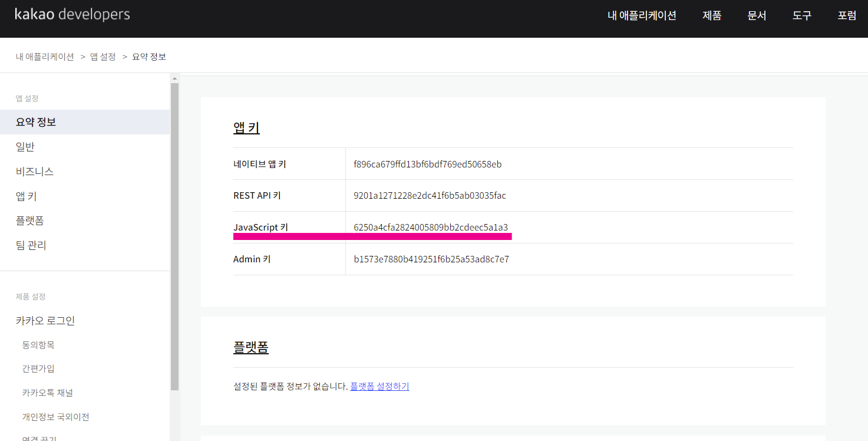Click the JavaScript 키 label
This screenshot has height=441, width=868.
260,227
